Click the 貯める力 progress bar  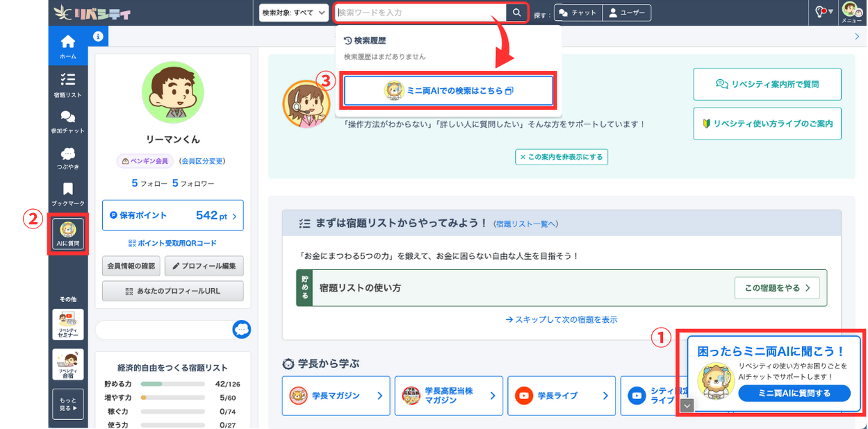[x=172, y=384]
